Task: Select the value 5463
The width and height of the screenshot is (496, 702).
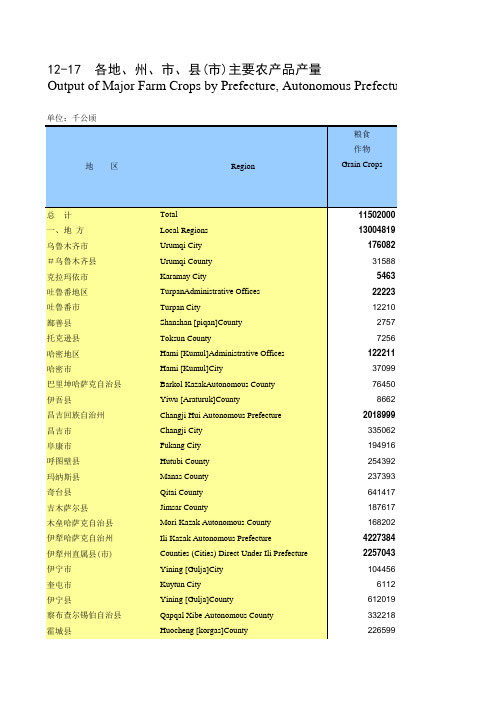Action: [386, 276]
